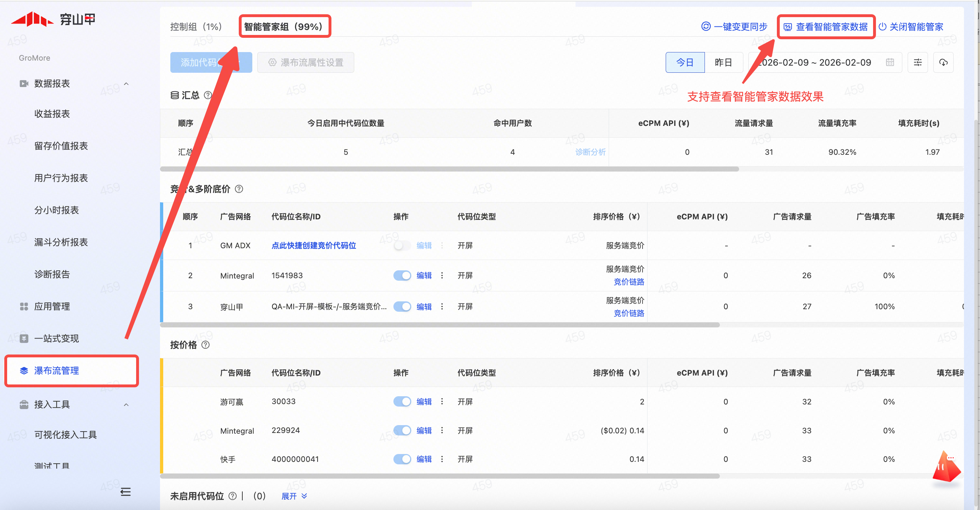Collapse sidebar with bottom menu icon
The image size is (980, 510).
pos(125,492)
